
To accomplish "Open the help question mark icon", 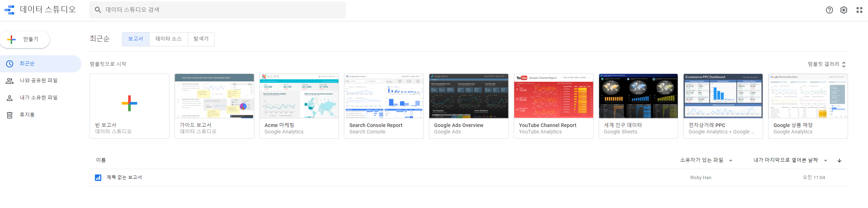I will [829, 10].
